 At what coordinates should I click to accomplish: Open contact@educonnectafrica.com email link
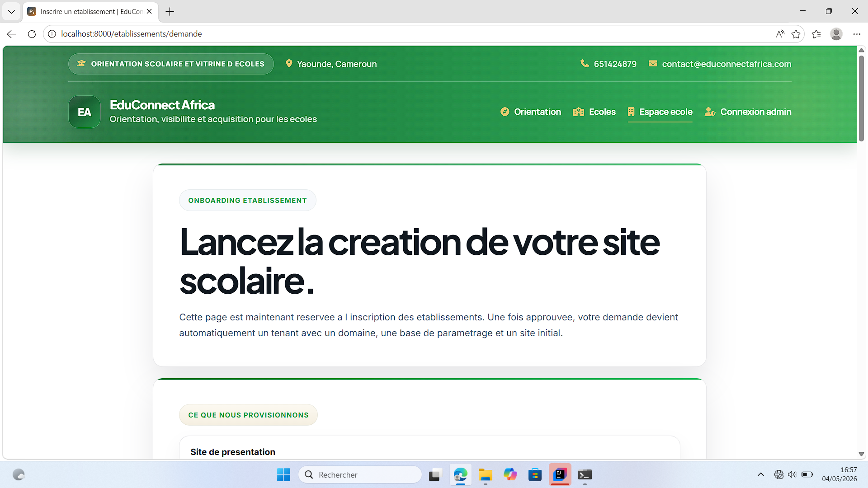727,64
